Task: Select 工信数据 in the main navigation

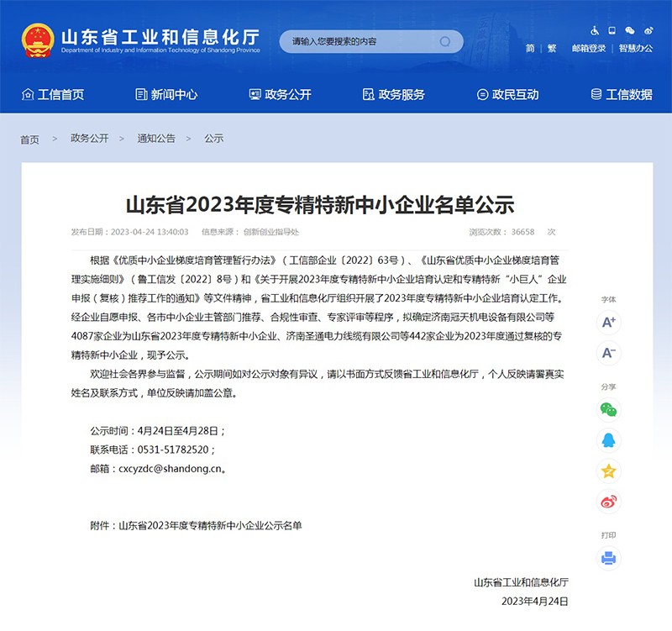Action: pyautogui.click(x=621, y=94)
